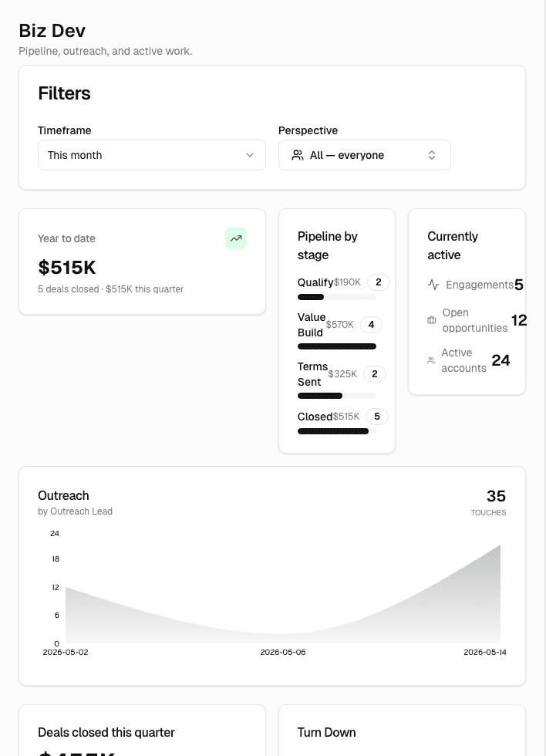Click the Engagements label
The image size is (546, 756).
pyautogui.click(x=480, y=285)
